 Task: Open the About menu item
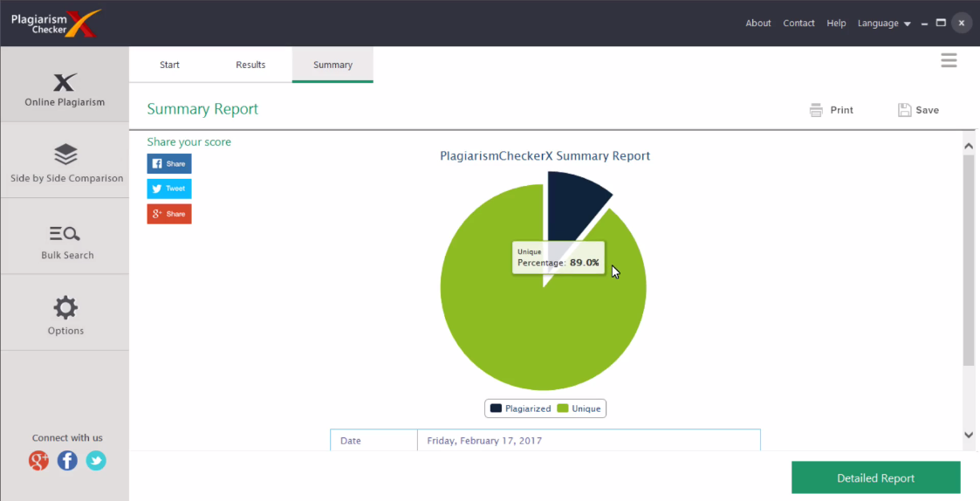pos(758,24)
